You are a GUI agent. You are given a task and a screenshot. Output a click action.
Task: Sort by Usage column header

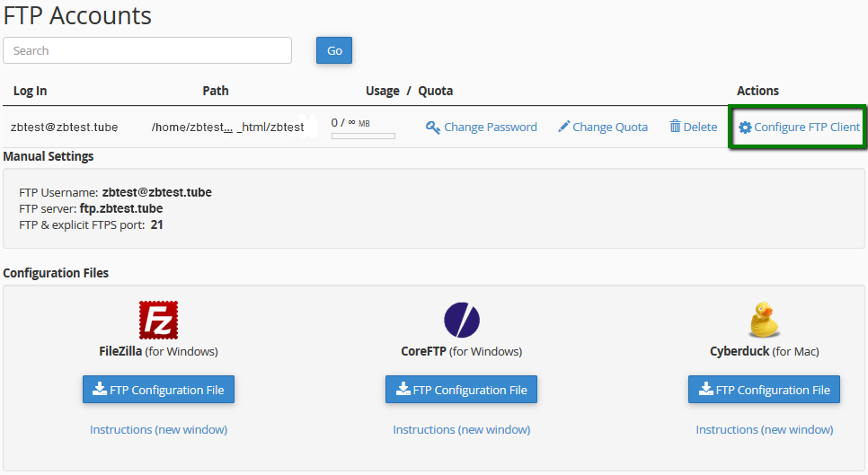click(x=382, y=91)
